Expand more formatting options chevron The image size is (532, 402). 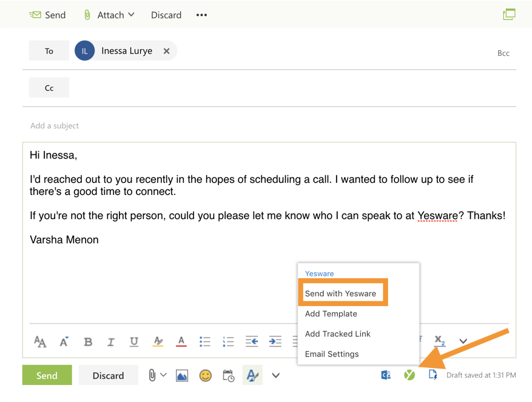tap(463, 342)
